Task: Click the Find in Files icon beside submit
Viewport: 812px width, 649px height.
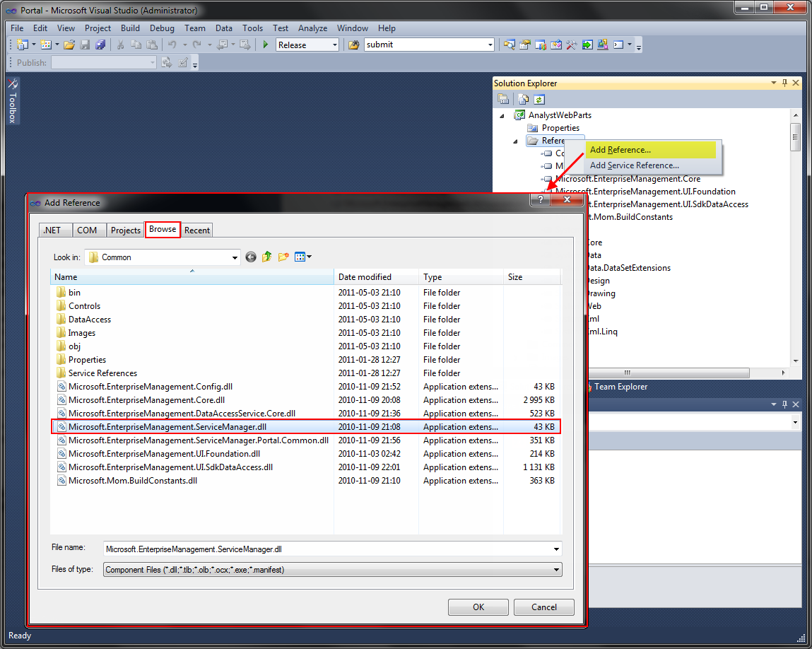Action: (x=353, y=45)
